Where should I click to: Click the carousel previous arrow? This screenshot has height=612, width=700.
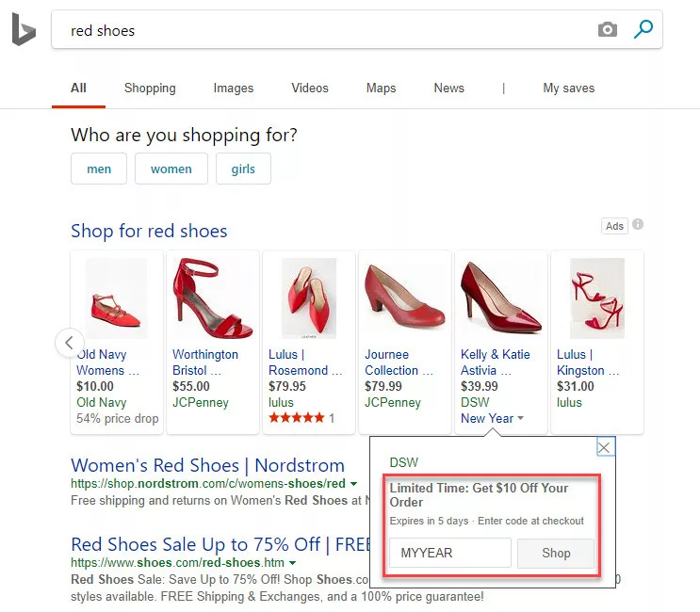tap(69, 343)
